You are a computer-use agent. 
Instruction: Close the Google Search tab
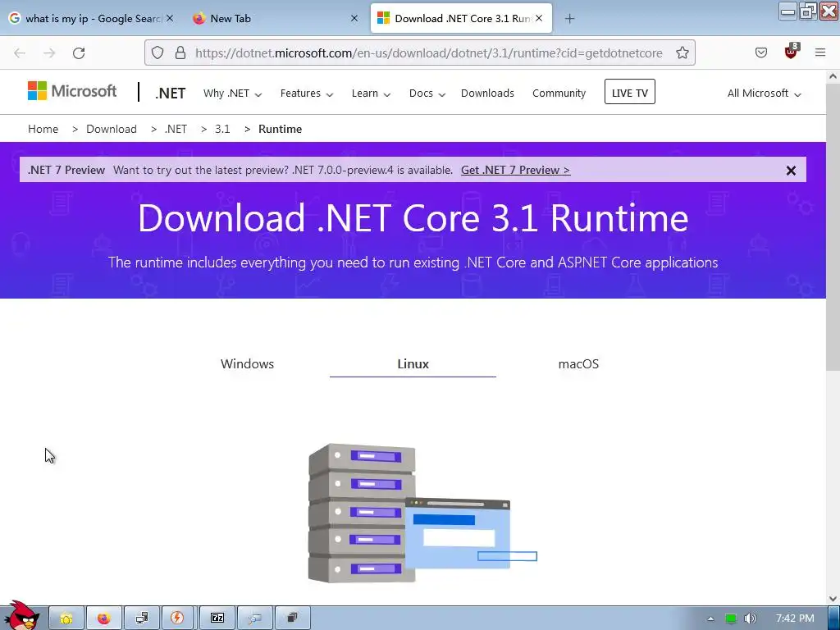(170, 18)
